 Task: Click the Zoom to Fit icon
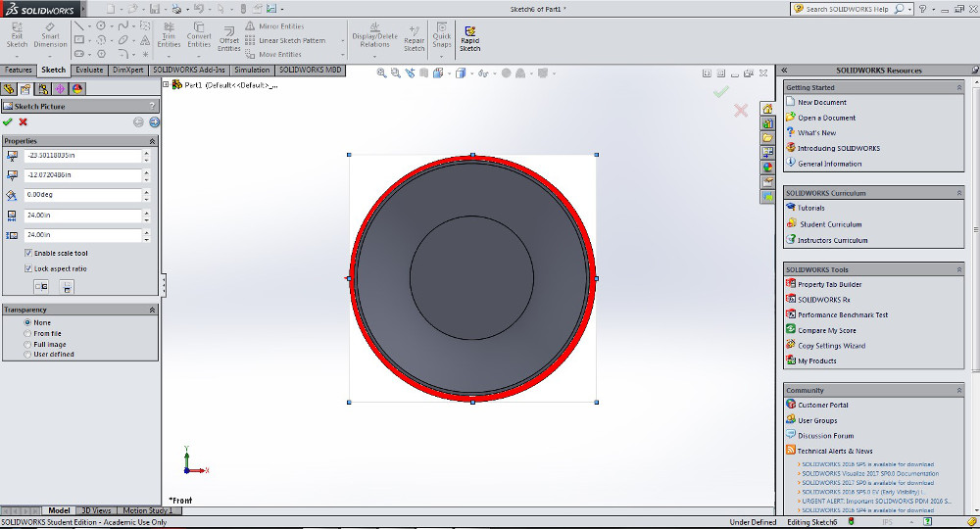[381, 73]
